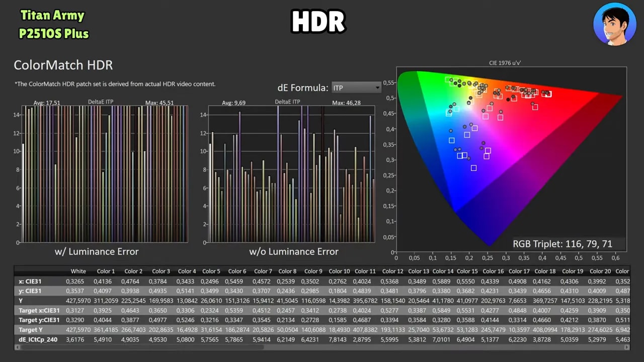The width and height of the screenshot is (644, 362).
Task: Click the 'Max: 45,51' label
Action: click(159, 103)
